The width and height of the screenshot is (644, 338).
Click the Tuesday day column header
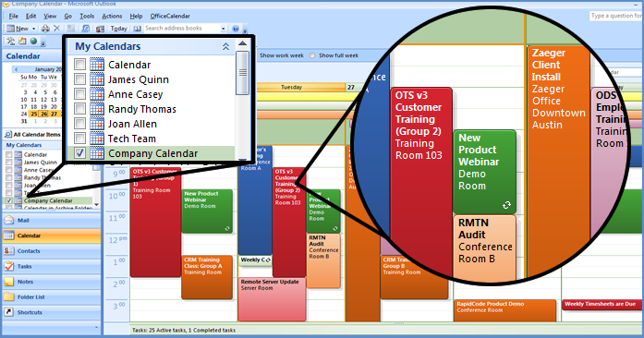pos(301,87)
